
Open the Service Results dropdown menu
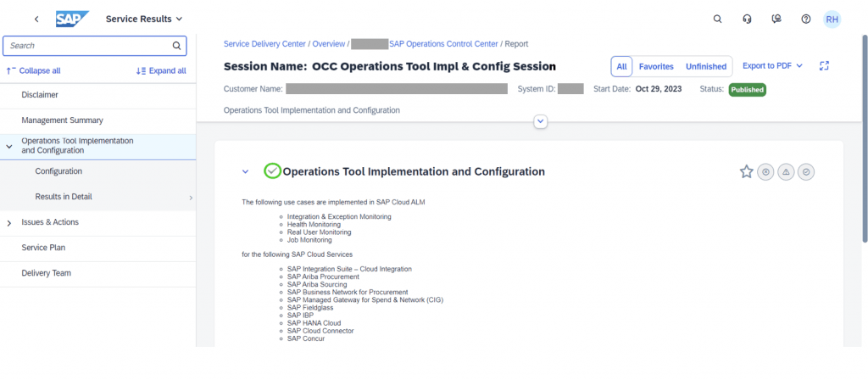[144, 19]
